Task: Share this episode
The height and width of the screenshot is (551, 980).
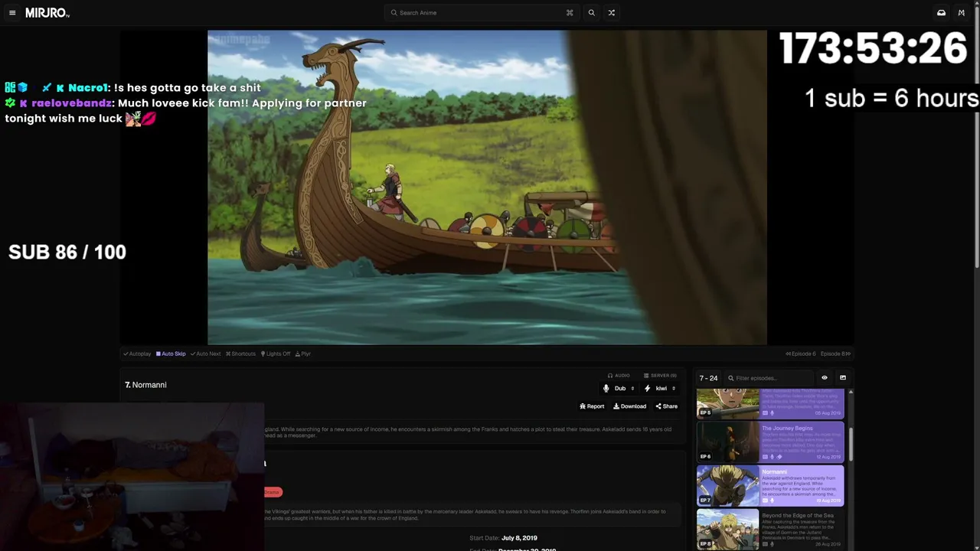Action: coord(666,406)
